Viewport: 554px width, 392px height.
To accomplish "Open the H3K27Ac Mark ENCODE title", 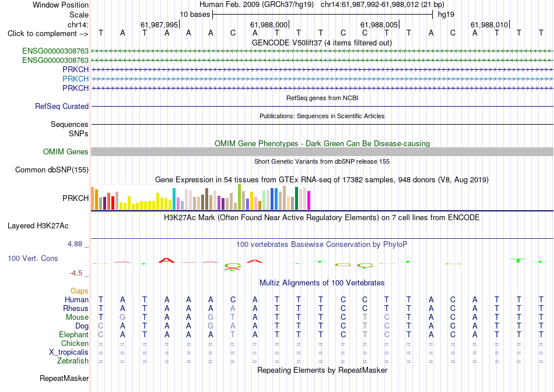I will coord(322,217).
